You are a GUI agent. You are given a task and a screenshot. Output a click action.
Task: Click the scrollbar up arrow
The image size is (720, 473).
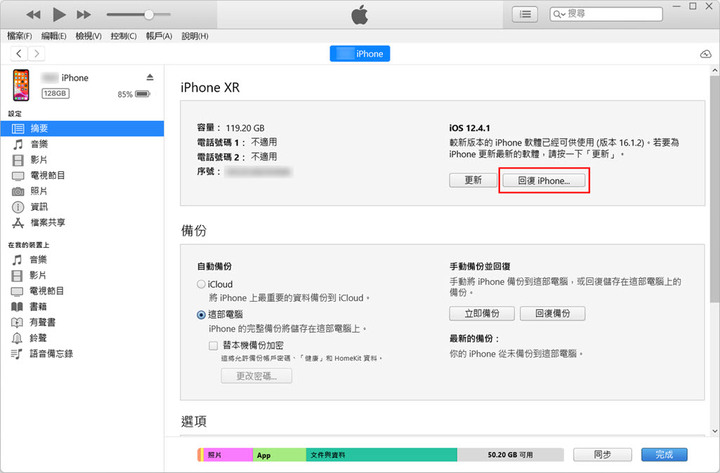tap(714, 70)
